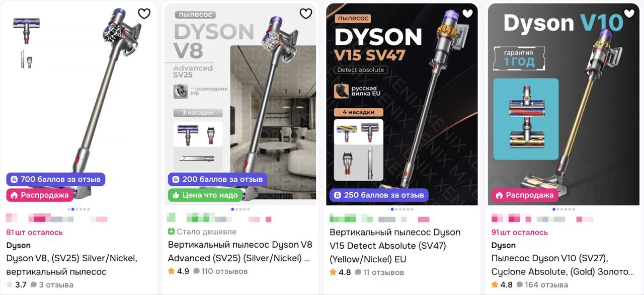The width and height of the screenshot is (644, 295).
Task: Click 11 отзывов comment icon
Action: (358, 272)
